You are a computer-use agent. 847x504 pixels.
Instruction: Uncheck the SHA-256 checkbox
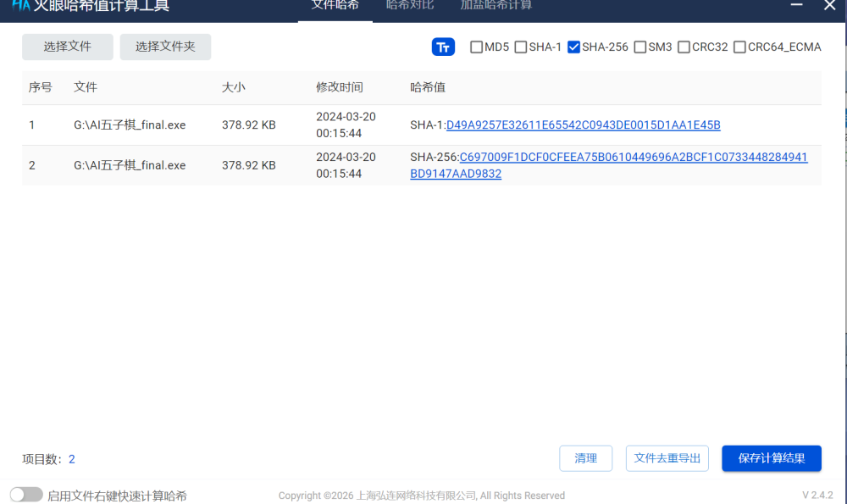(574, 47)
